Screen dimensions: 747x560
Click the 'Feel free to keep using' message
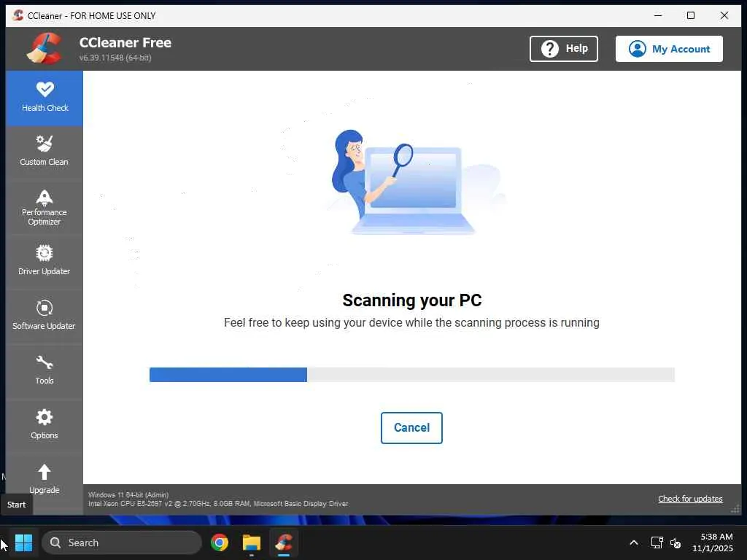coord(411,323)
